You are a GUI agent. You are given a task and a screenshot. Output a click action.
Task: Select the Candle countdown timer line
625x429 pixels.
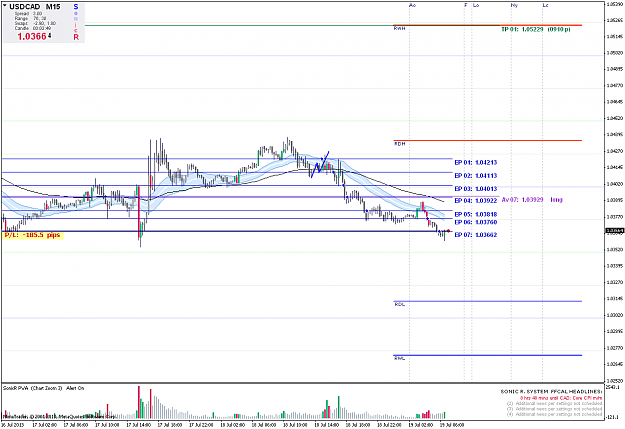tap(33, 28)
